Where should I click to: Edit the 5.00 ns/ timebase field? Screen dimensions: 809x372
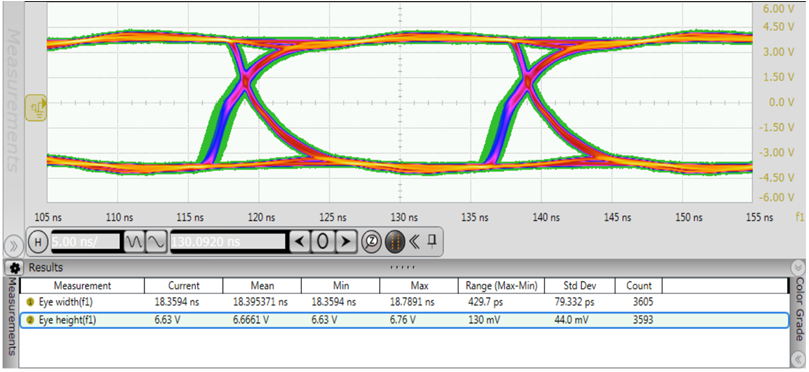click(86, 241)
